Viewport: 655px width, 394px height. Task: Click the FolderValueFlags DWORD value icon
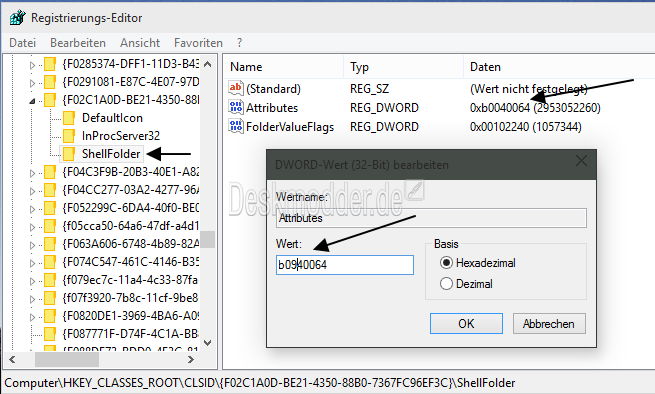[x=236, y=126]
